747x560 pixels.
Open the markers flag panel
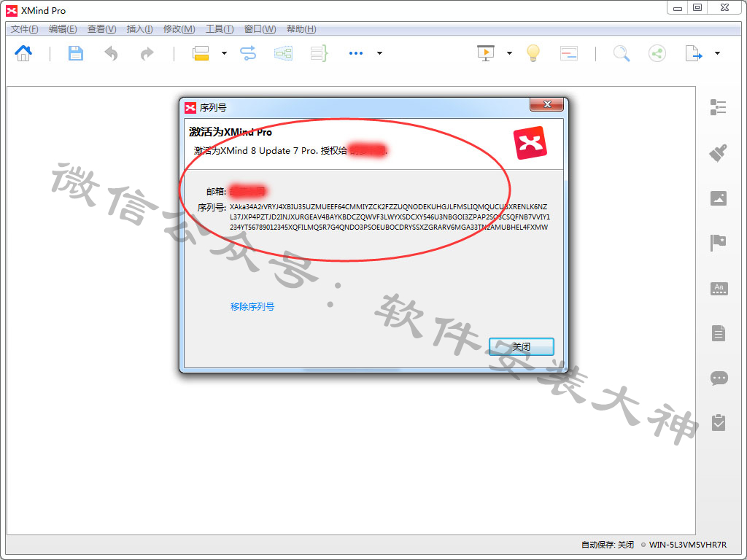(x=718, y=243)
